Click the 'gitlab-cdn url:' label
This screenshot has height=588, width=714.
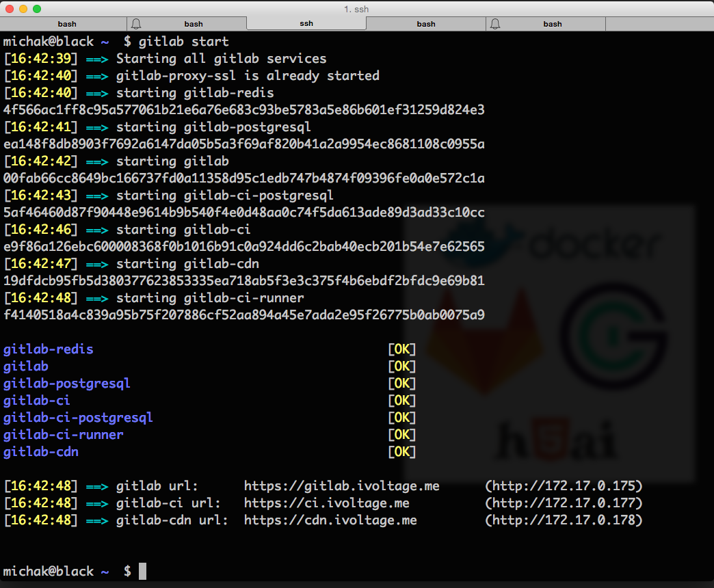(172, 520)
